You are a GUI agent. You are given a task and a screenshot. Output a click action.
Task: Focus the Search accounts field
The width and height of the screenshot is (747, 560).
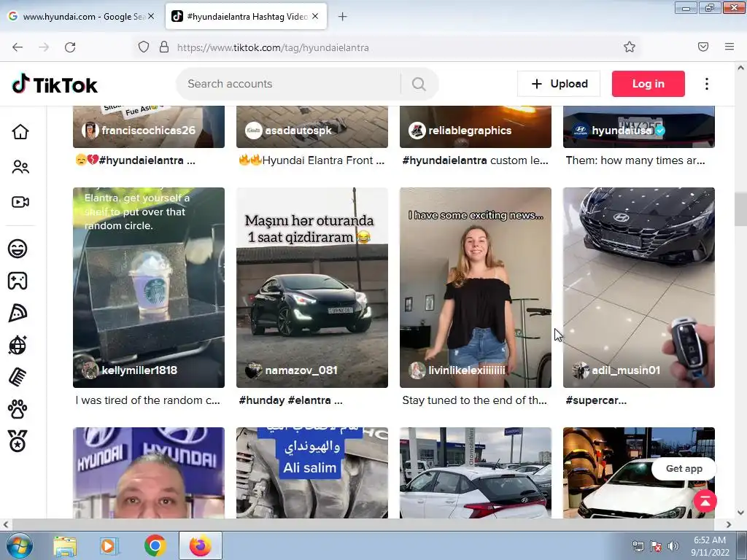(x=289, y=84)
